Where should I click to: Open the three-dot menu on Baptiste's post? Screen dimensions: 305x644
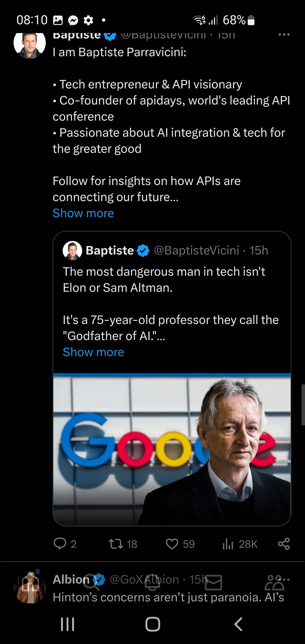pyautogui.click(x=284, y=35)
